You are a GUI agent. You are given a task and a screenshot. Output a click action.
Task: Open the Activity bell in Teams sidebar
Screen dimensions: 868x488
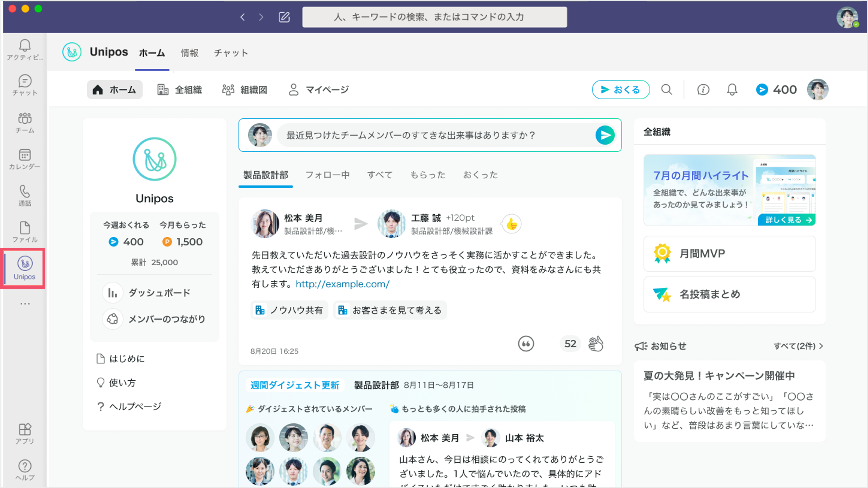[25, 50]
